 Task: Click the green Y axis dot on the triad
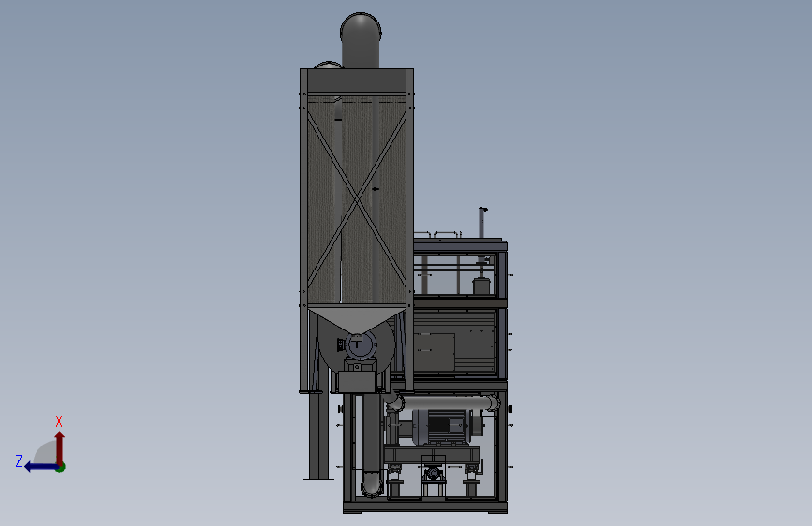(61, 467)
